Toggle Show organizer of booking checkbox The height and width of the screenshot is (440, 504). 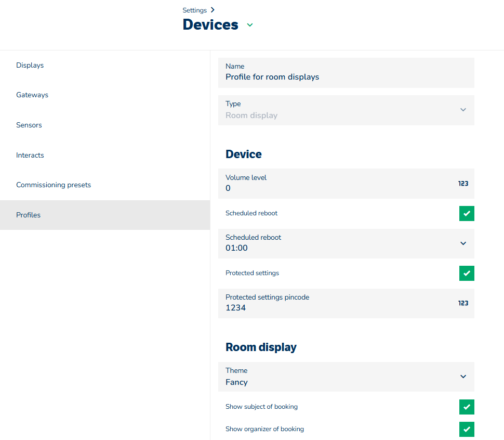click(x=467, y=429)
